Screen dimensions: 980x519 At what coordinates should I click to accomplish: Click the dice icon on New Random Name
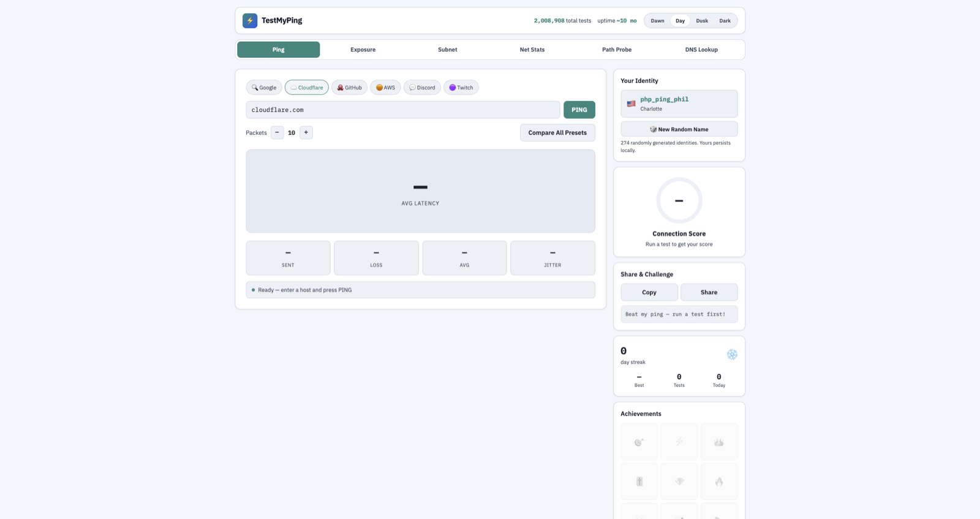[653, 129]
